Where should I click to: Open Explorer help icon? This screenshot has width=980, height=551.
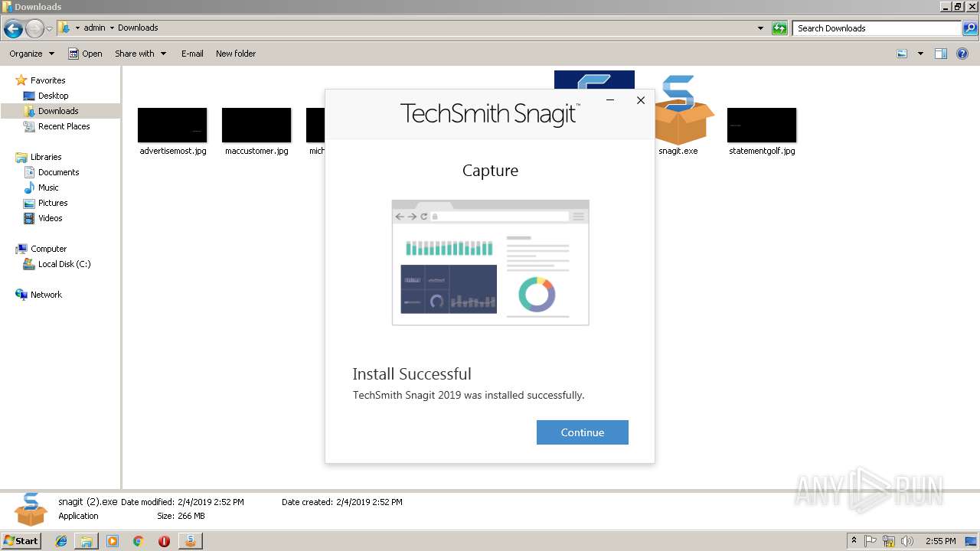click(x=962, y=54)
